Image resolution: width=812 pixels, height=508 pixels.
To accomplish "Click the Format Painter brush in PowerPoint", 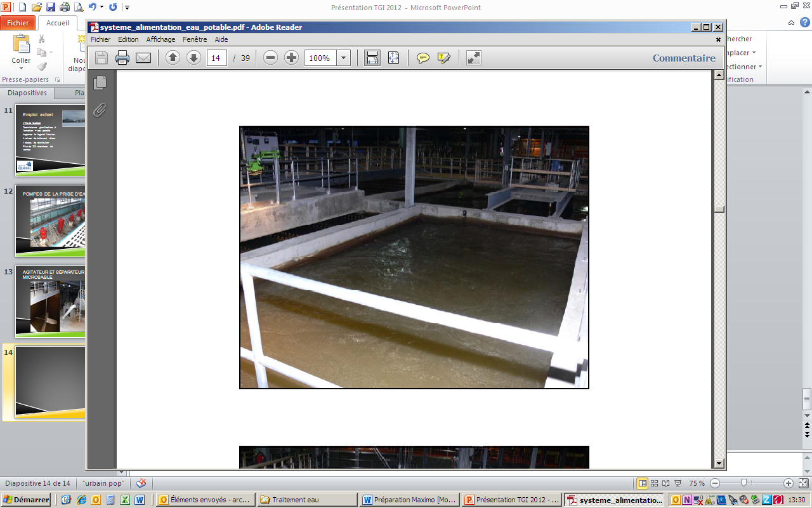I will (x=42, y=66).
